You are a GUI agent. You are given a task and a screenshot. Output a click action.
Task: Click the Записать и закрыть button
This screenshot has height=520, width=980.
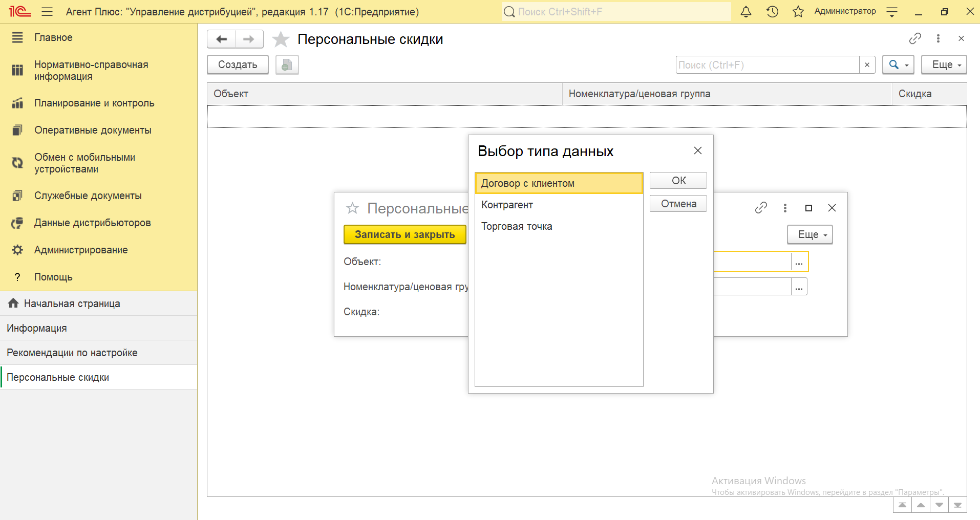(x=404, y=234)
